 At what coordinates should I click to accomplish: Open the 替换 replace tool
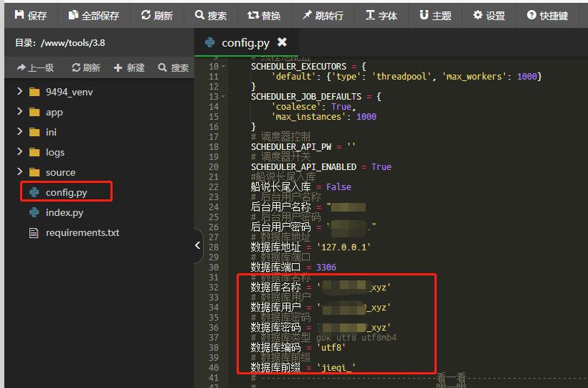pyautogui.click(x=264, y=15)
